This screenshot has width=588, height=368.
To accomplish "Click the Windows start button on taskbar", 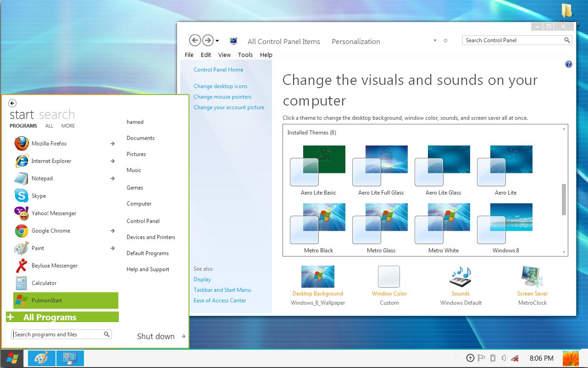I will (x=12, y=358).
